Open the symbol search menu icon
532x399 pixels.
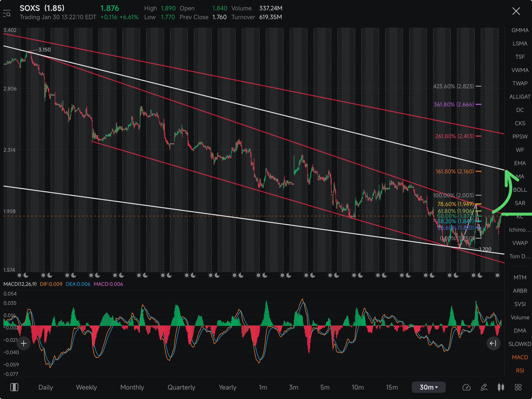[x=7, y=13]
